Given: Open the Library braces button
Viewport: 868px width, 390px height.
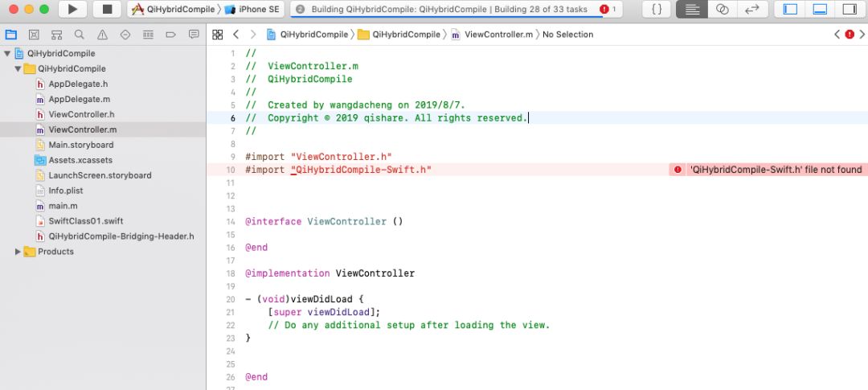Looking at the screenshot, I should click(x=656, y=10).
